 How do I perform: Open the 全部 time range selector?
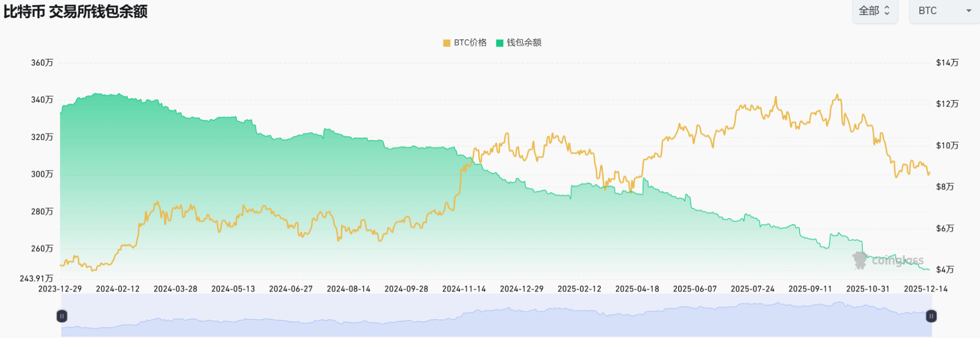874,11
